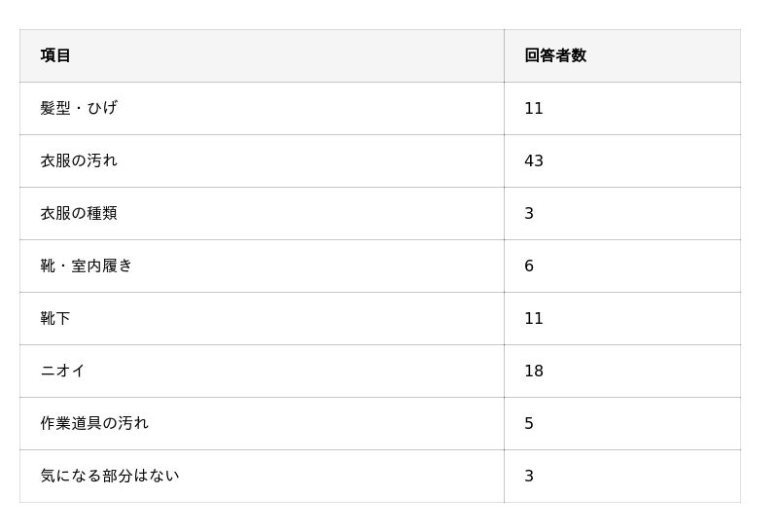Click the value 43 in the table
This screenshot has width=778, height=532.
[x=534, y=160]
